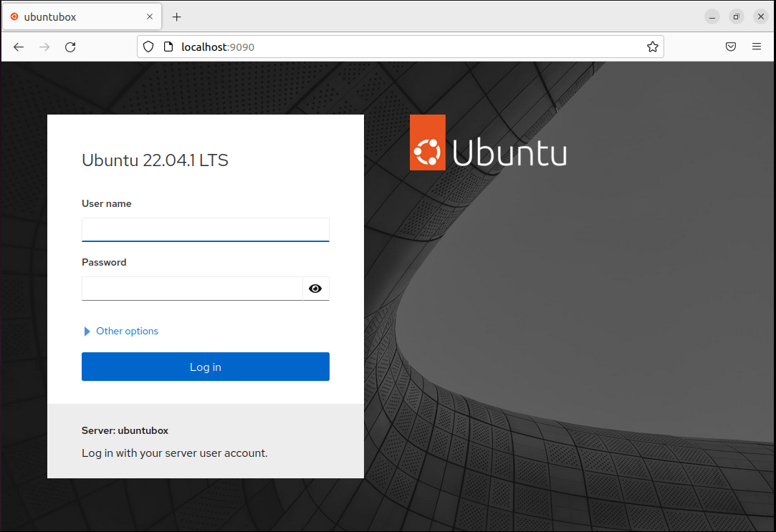Viewport: 776px width, 532px height.
Task: Minimize the browser window
Action: tap(712, 16)
